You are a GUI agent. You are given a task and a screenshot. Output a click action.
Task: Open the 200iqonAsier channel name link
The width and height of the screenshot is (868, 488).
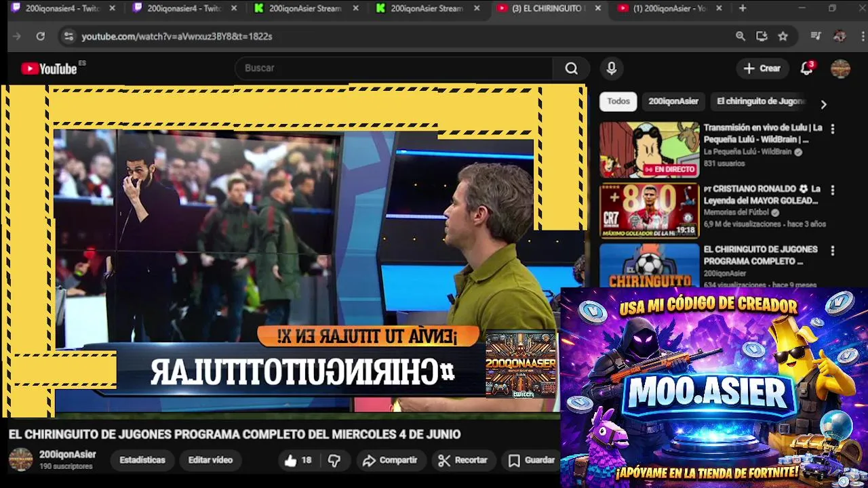coord(67,455)
